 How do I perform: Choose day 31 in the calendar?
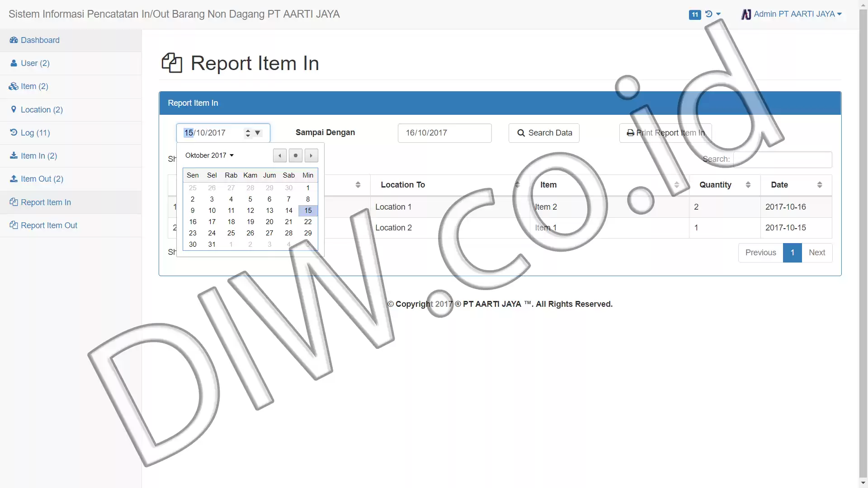212,244
